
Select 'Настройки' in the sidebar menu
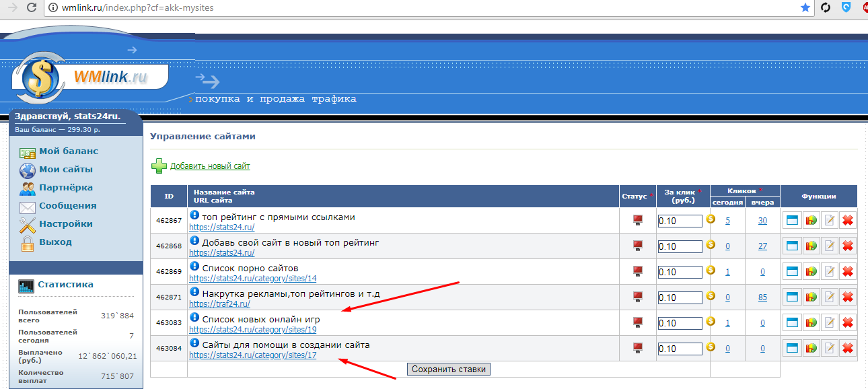coord(65,224)
